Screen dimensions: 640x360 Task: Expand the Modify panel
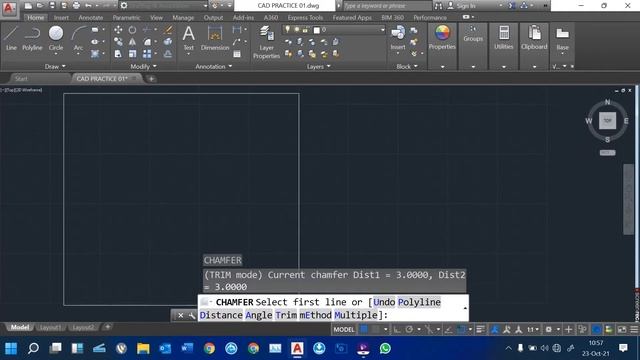tap(143, 66)
